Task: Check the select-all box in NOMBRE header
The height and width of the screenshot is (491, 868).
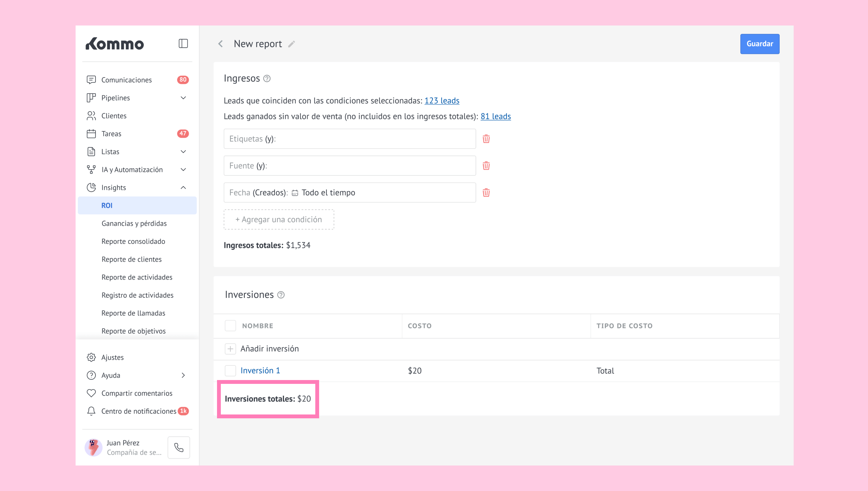Action: point(230,326)
